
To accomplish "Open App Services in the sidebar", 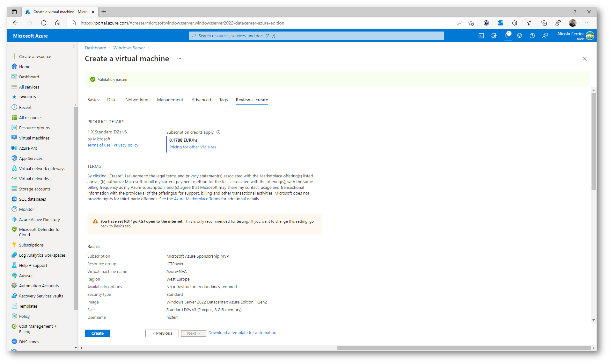I will tap(31, 158).
